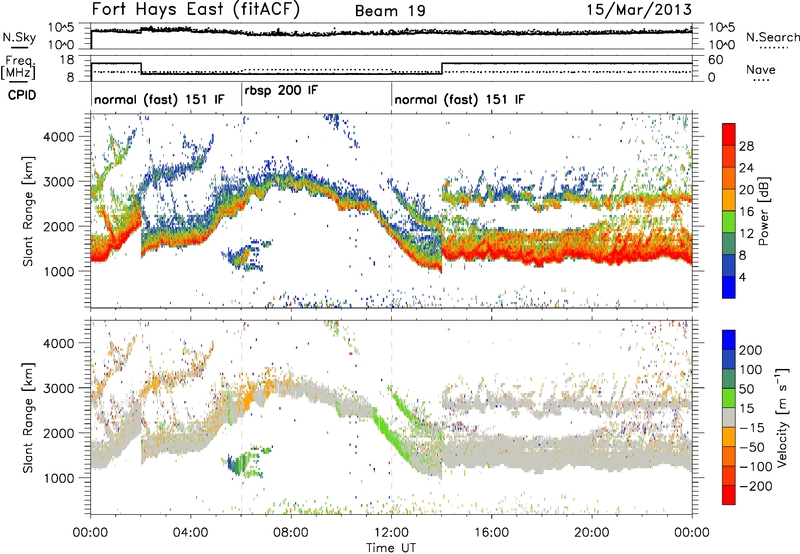
Task: Click the "04:00" time tick label
Action: coord(190,533)
